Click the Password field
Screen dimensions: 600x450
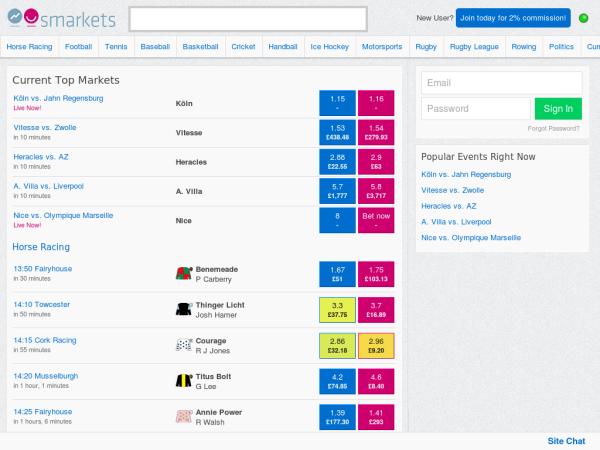coord(476,109)
